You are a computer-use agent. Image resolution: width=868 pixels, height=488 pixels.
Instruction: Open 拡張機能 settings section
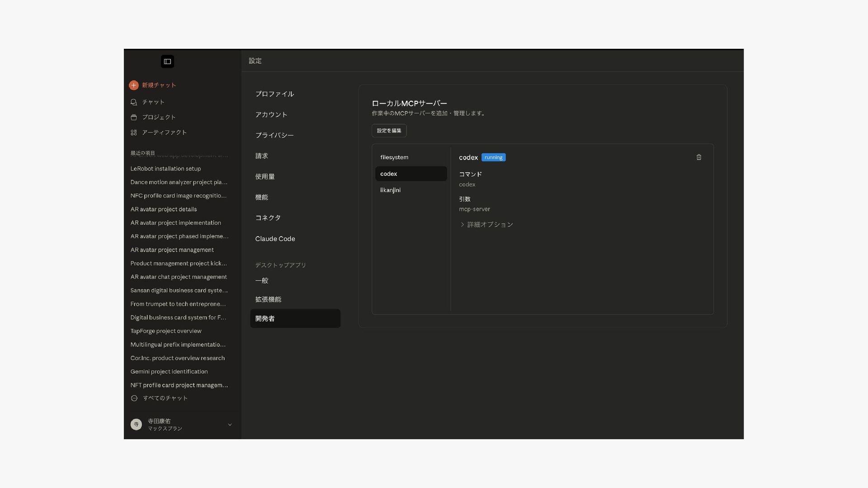pyautogui.click(x=268, y=300)
